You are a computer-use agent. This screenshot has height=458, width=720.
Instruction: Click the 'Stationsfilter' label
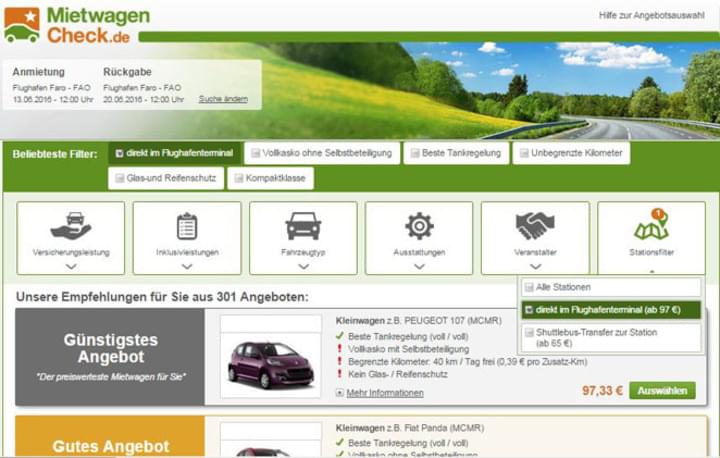click(x=652, y=252)
